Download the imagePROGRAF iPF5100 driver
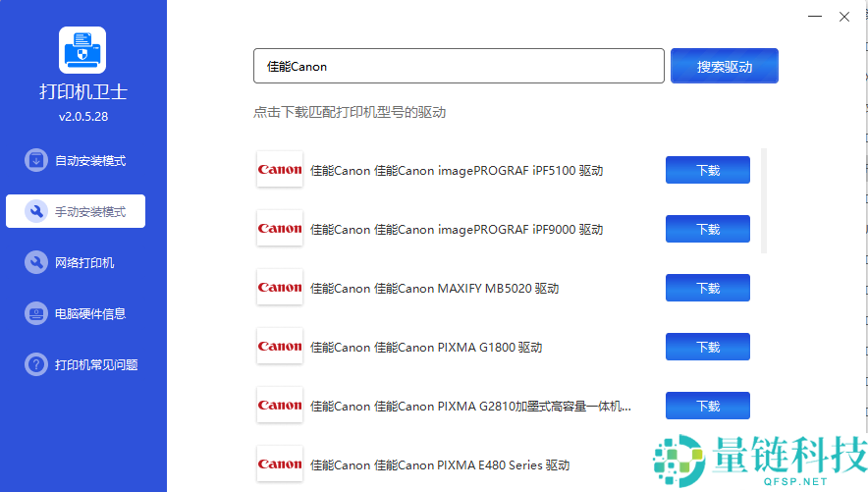 [708, 170]
